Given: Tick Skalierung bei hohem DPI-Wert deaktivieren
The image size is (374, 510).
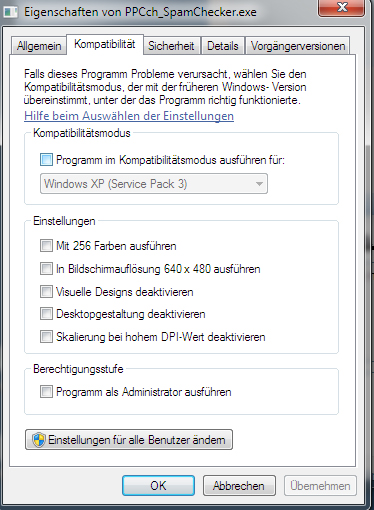Looking at the screenshot, I should tap(46, 337).
